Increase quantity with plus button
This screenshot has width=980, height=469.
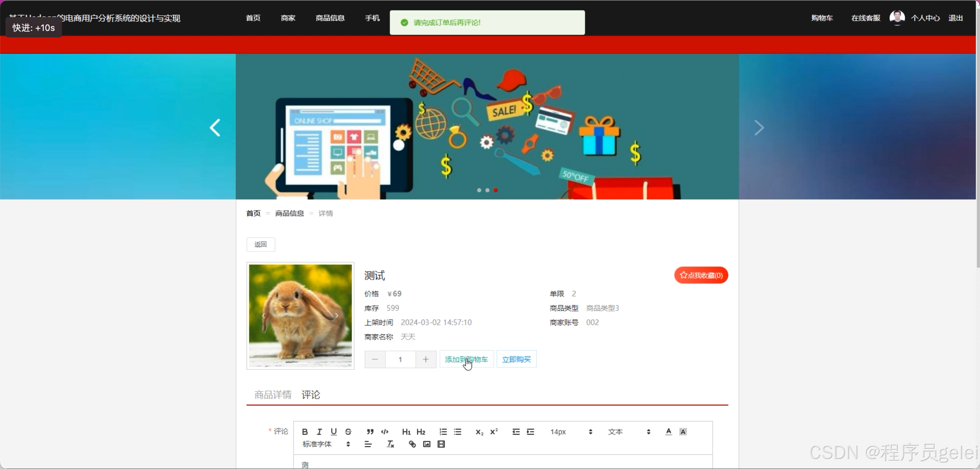pyautogui.click(x=426, y=360)
